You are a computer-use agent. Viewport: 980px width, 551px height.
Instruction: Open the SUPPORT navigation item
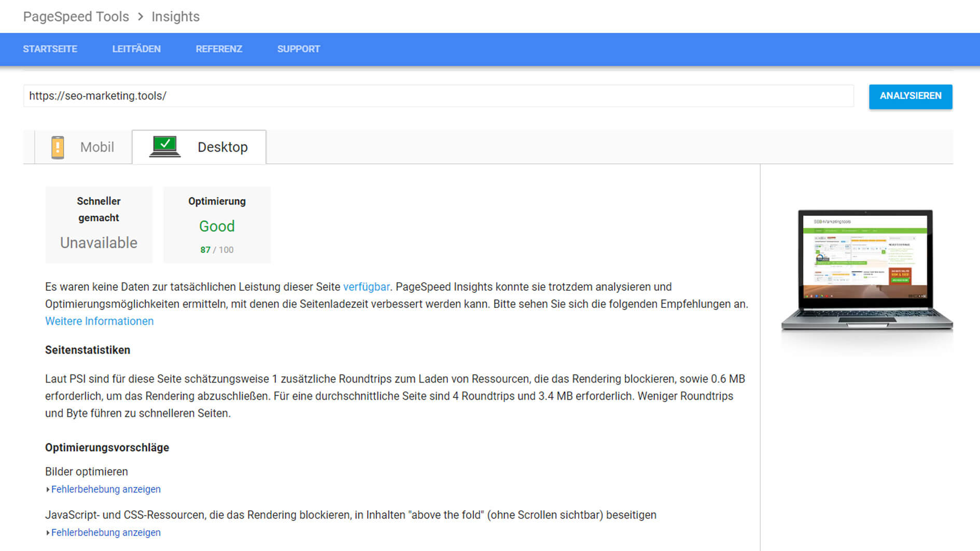click(x=298, y=49)
